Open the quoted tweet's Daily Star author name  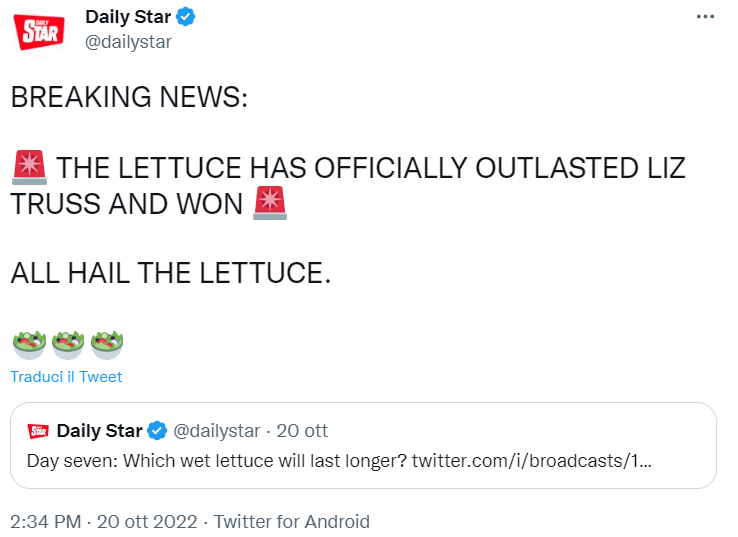(x=100, y=431)
